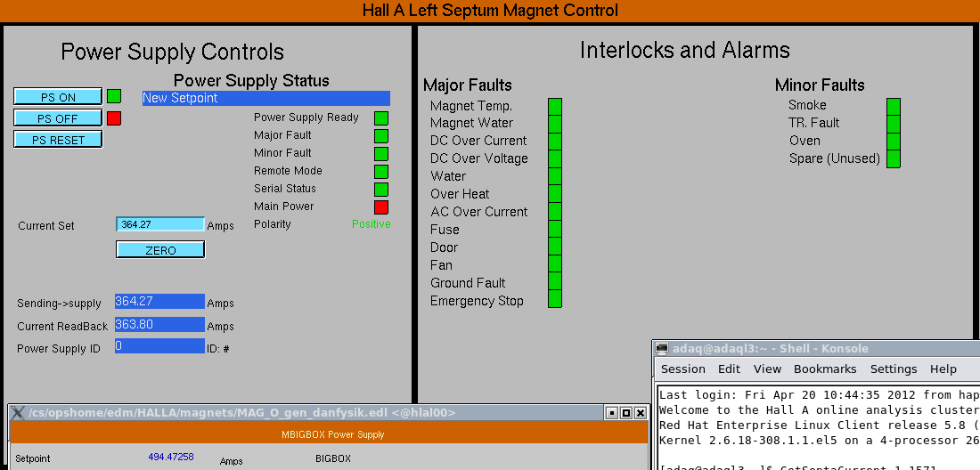The width and height of the screenshot is (980, 470).
Task: Click the Spare (Unused) indicator
Action: pos(893,158)
